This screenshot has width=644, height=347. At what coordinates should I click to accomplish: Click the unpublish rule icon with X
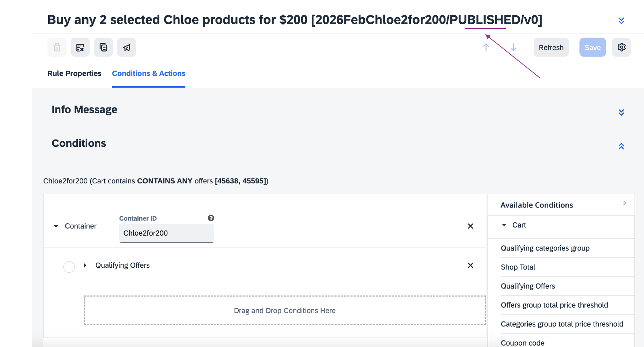pyautogui.click(x=80, y=47)
